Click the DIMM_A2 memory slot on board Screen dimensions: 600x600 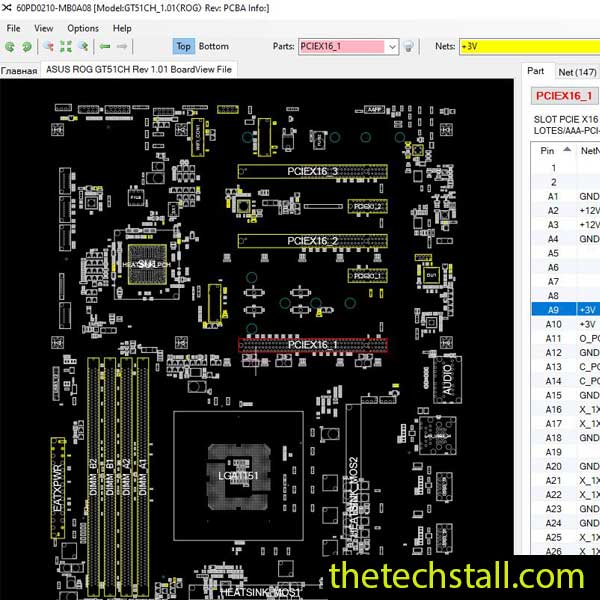pos(126,478)
